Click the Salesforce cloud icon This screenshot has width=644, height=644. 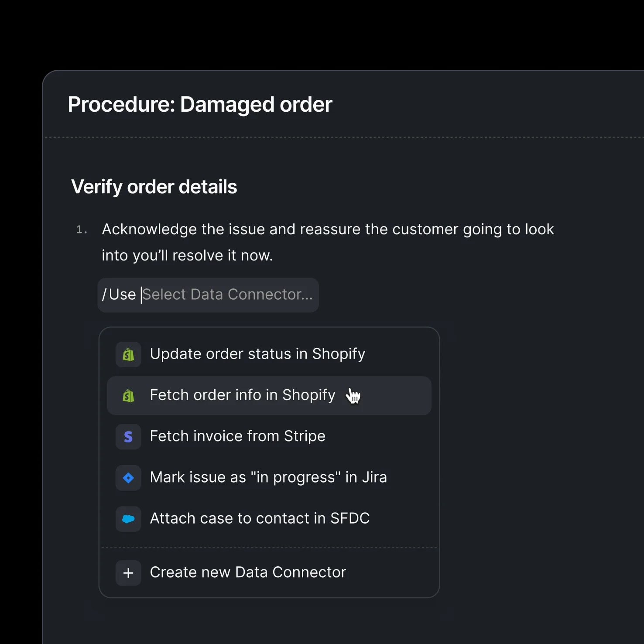point(128,519)
